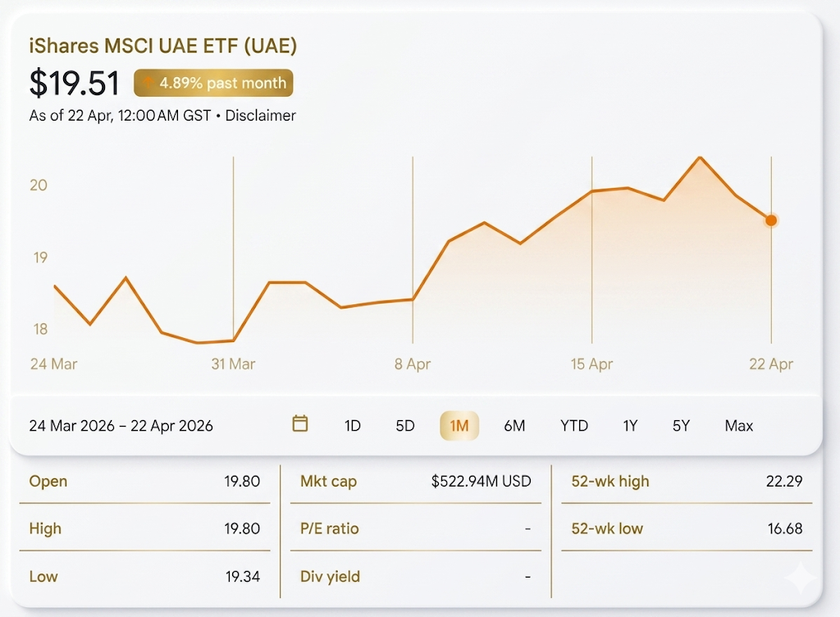840x617 pixels.
Task: Switch to the 5D time range
Action: click(x=404, y=426)
